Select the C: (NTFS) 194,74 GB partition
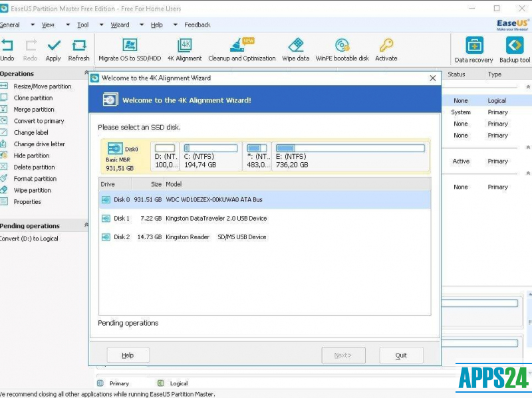The width and height of the screenshot is (532, 398). 211,156
